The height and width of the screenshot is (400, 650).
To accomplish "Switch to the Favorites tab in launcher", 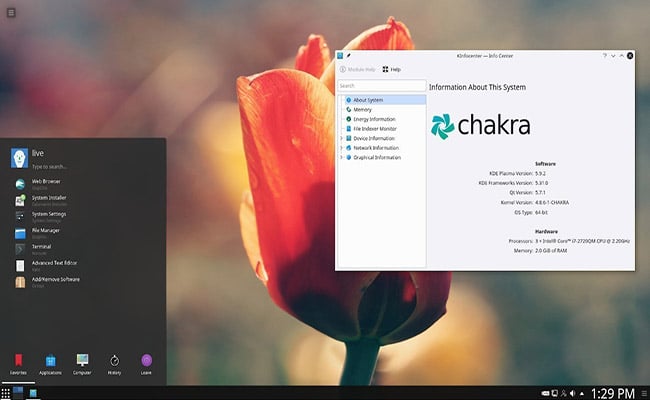I will tap(18, 365).
